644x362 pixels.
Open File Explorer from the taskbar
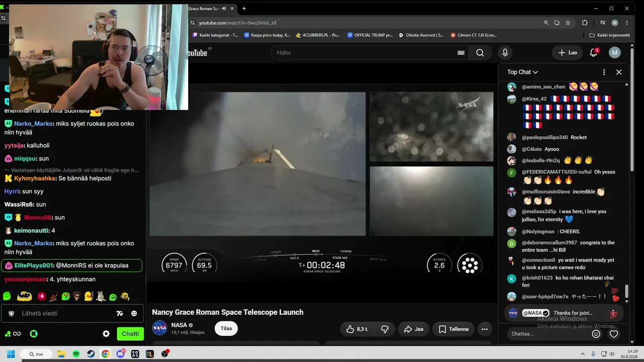[61, 354]
